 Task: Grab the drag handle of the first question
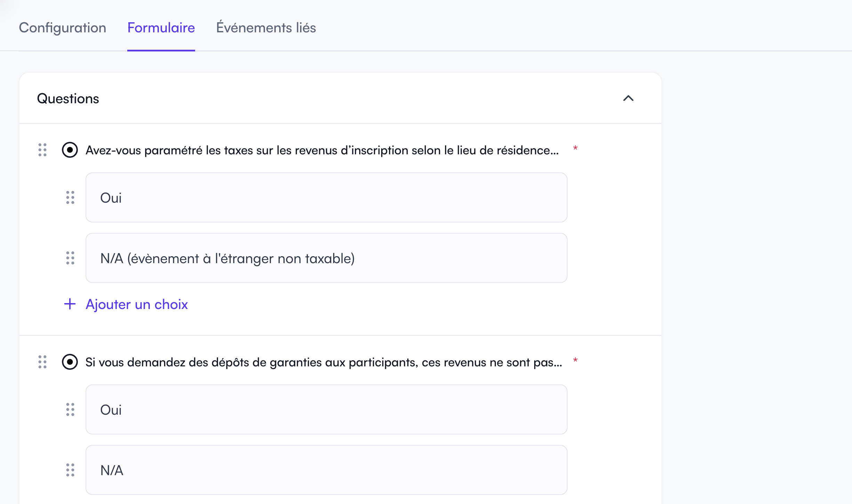pyautogui.click(x=42, y=151)
